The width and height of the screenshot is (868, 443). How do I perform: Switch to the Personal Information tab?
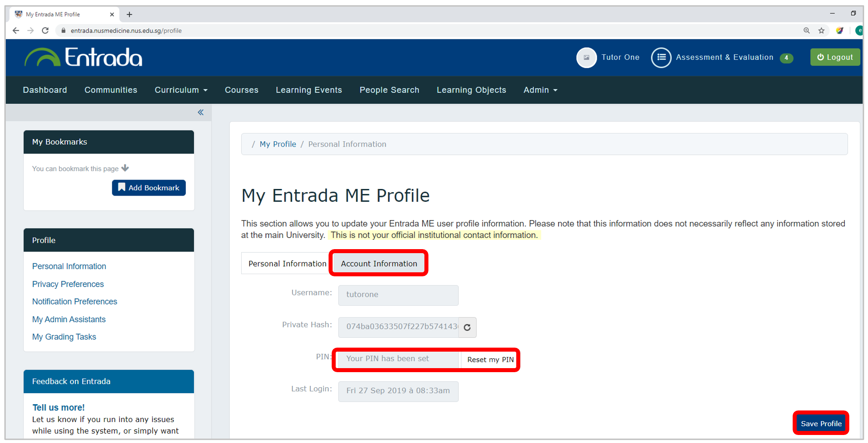point(287,264)
